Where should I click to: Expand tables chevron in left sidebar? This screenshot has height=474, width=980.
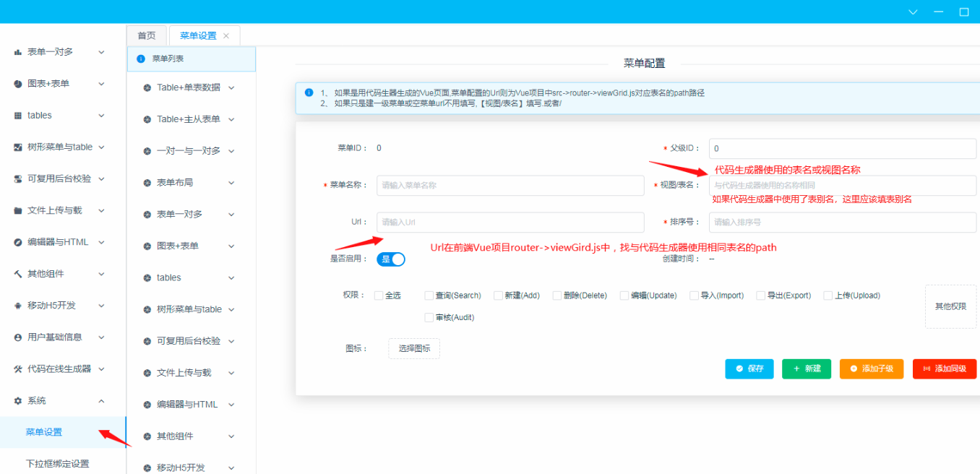coord(101,116)
